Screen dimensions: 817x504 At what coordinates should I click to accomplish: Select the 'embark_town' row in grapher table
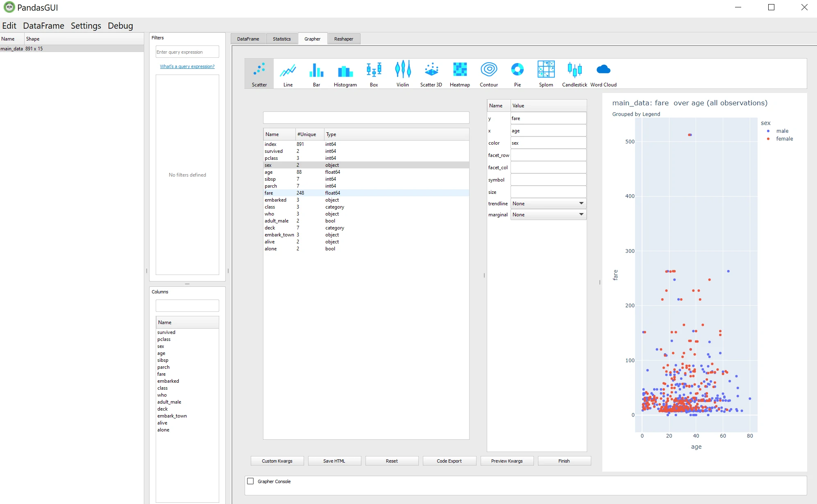point(366,235)
